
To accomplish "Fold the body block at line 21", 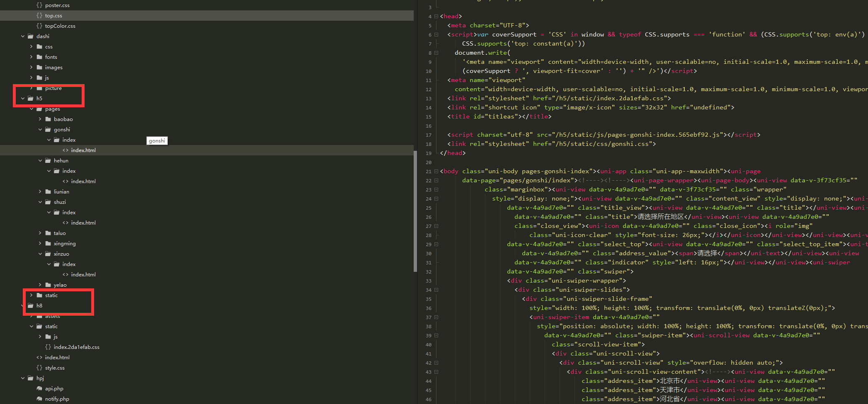I will point(436,172).
